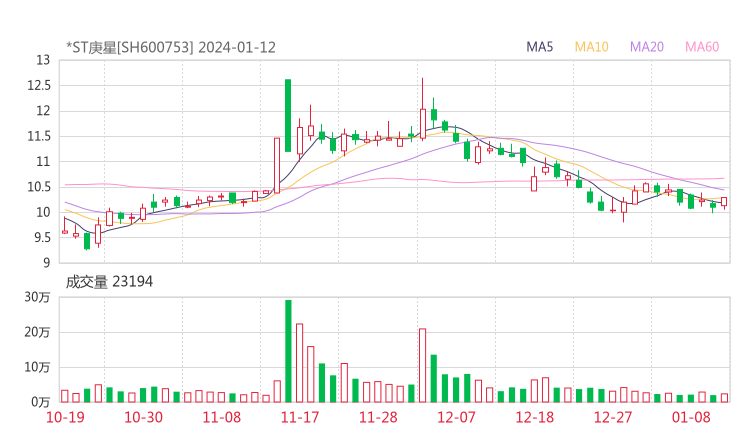Click the MA20 legend label
Screen dimensions: 740x440
(x=647, y=47)
